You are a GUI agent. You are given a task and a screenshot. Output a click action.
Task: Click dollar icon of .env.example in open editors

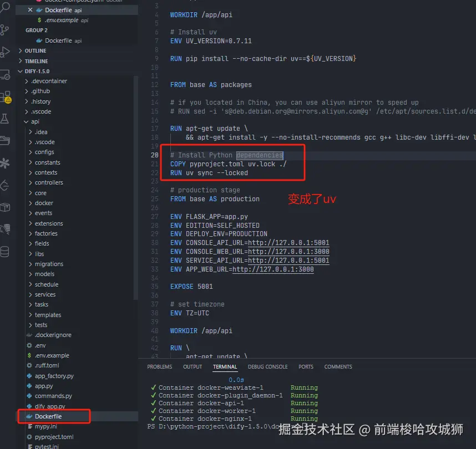pyautogui.click(x=39, y=20)
